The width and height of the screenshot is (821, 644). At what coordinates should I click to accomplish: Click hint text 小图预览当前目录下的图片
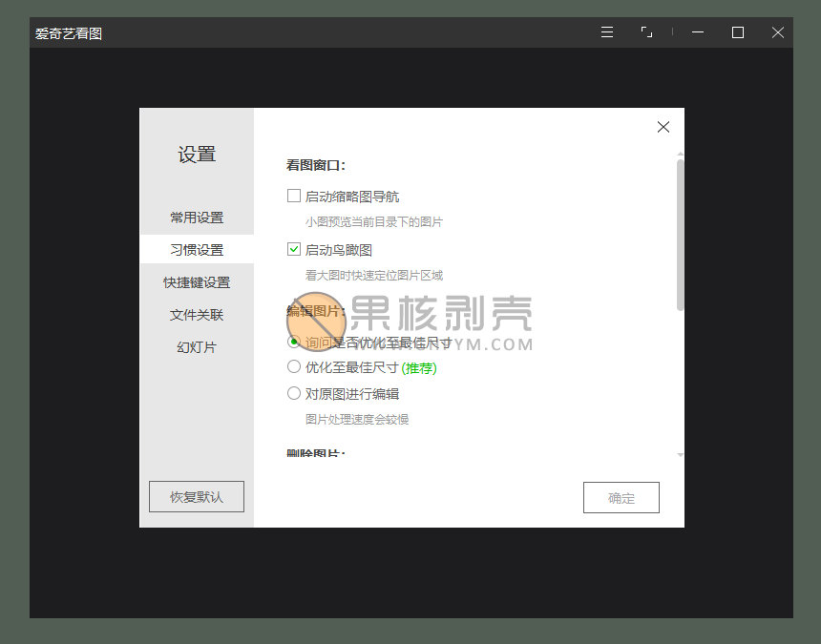[374, 221]
